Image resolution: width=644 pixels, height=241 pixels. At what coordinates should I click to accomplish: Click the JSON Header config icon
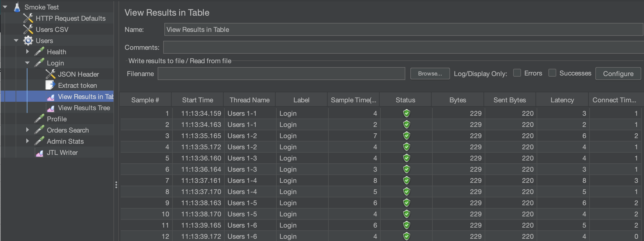(50, 74)
